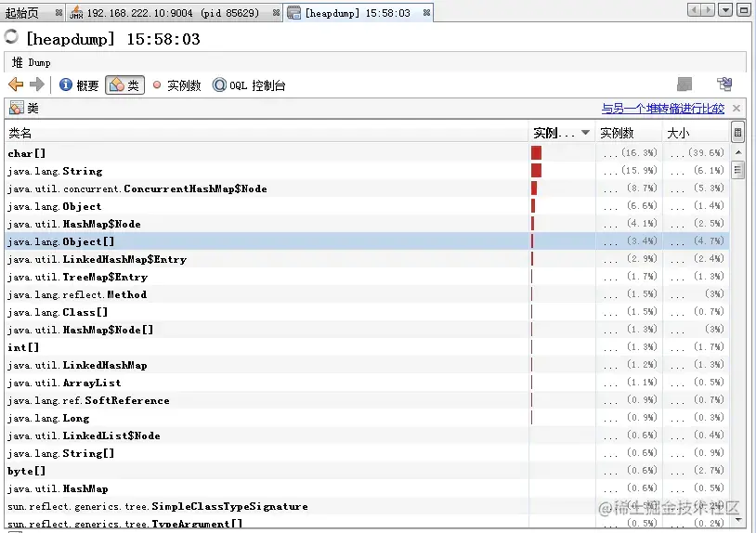Click the scrollbar up arrow
756x533 pixels.
click(x=737, y=152)
